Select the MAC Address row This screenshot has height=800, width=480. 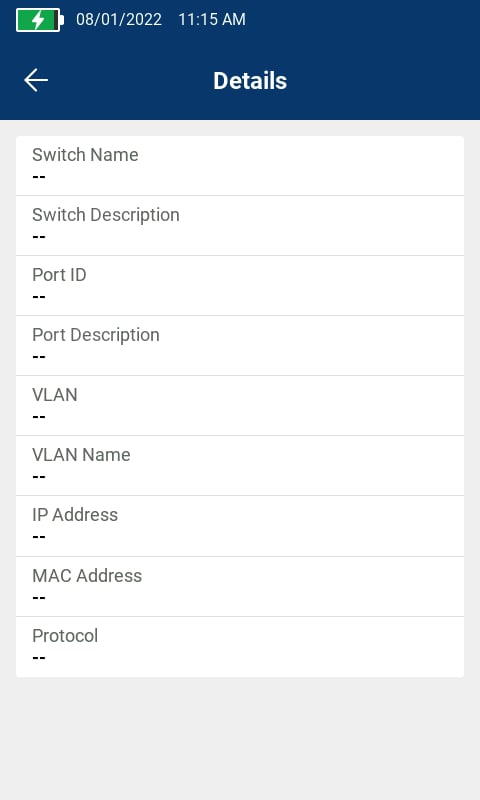pyautogui.click(x=240, y=586)
